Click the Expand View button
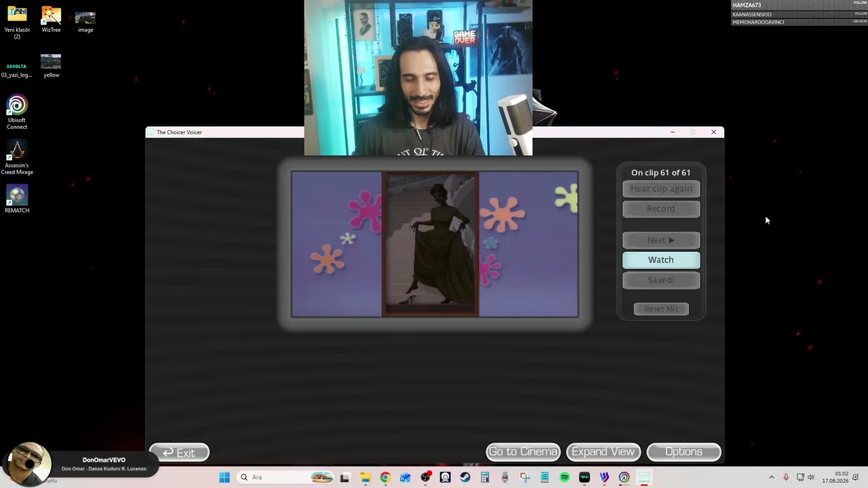Viewport: 868px width, 488px height. pos(604,452)
